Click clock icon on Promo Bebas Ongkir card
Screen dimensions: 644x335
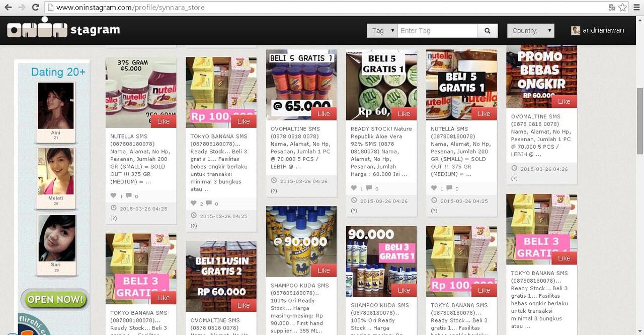pos(514,168)
